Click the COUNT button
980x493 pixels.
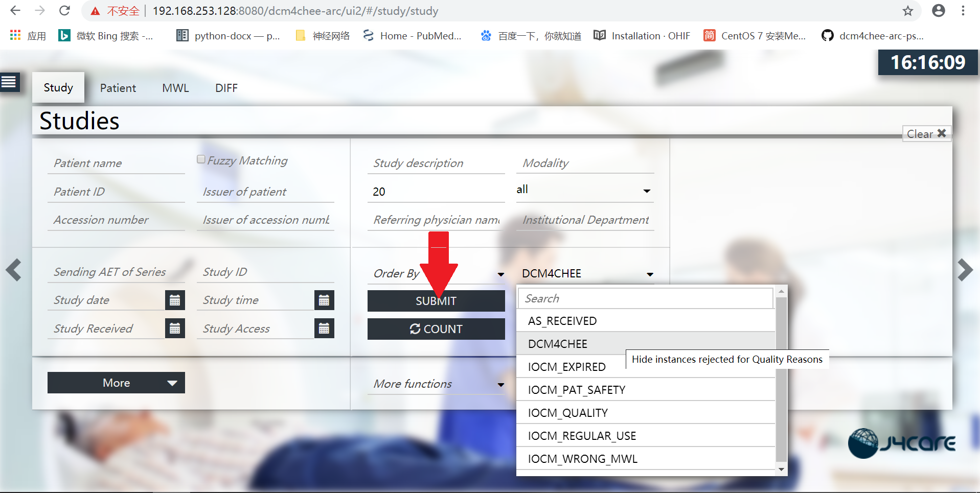(x=436, y=328)
